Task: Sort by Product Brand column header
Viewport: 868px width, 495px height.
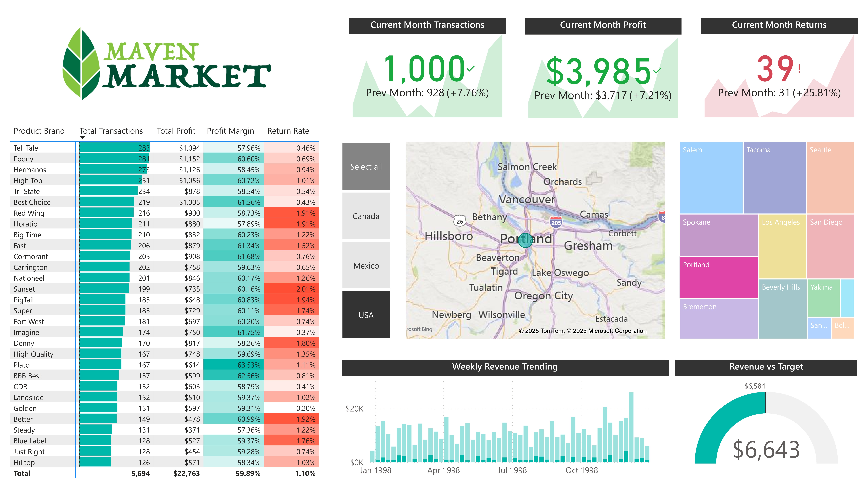Action: point(39,131)
